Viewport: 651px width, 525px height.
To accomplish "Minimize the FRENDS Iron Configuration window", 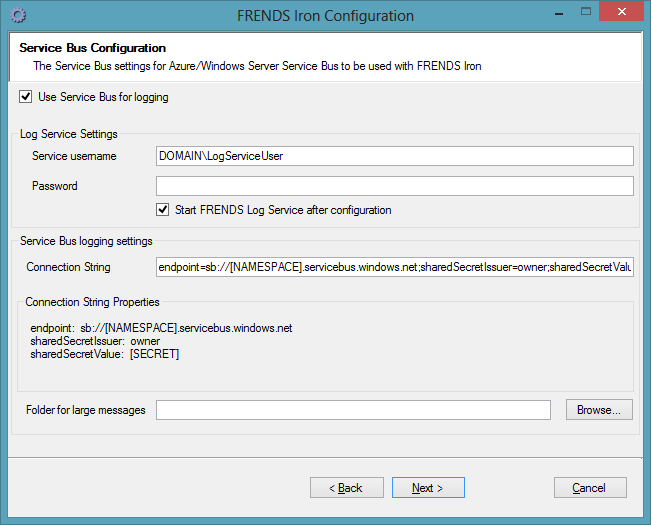I will (x=559, y=13).
